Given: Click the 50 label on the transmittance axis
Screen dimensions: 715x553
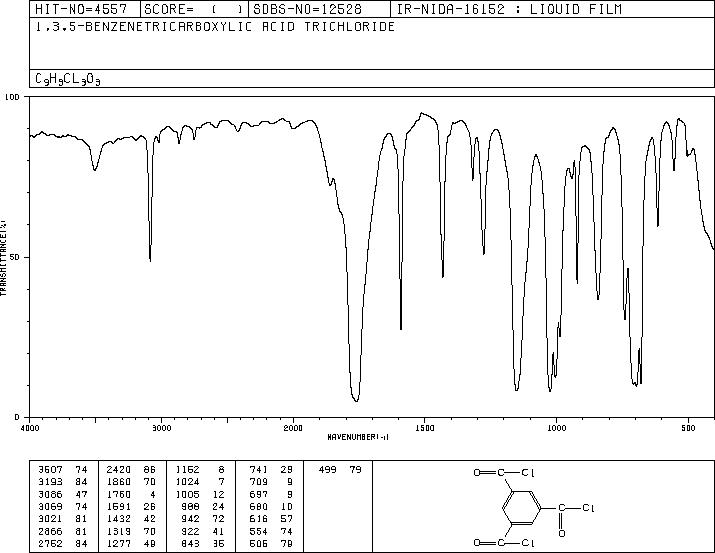Looking at the screenshot, I should tap(15, 257).
